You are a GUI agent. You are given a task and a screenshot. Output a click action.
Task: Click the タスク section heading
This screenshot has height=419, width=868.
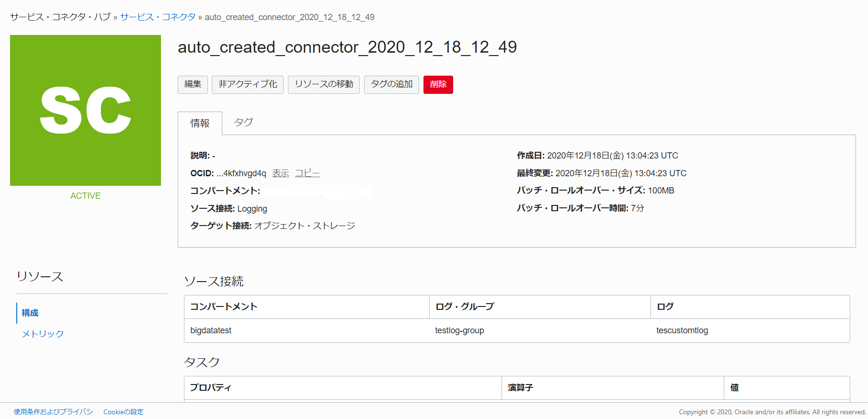[x=202, y=362]
